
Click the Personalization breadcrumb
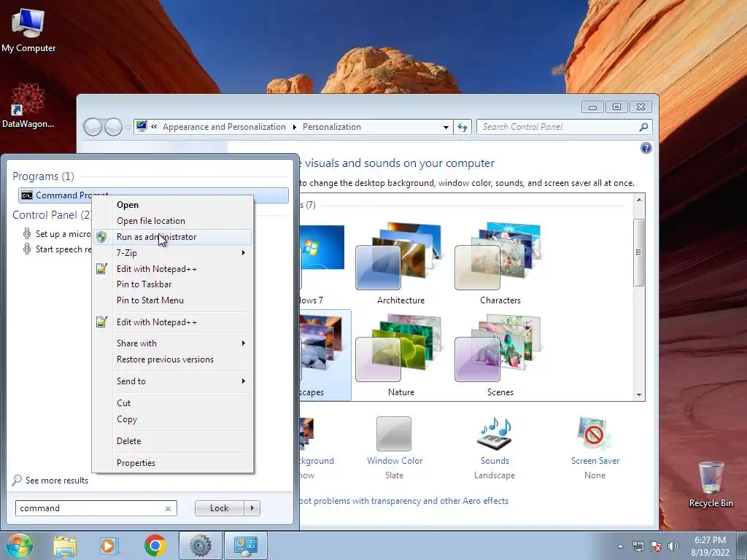tap(332, 127)
